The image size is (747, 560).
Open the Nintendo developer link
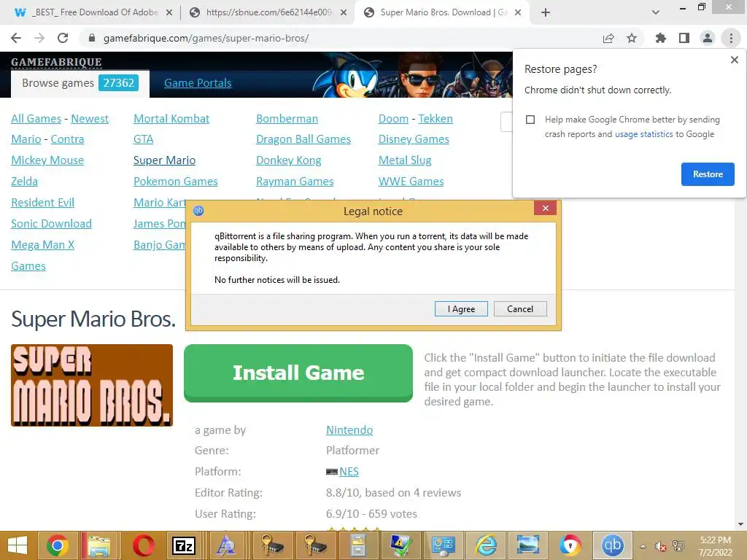click(349, 430)
